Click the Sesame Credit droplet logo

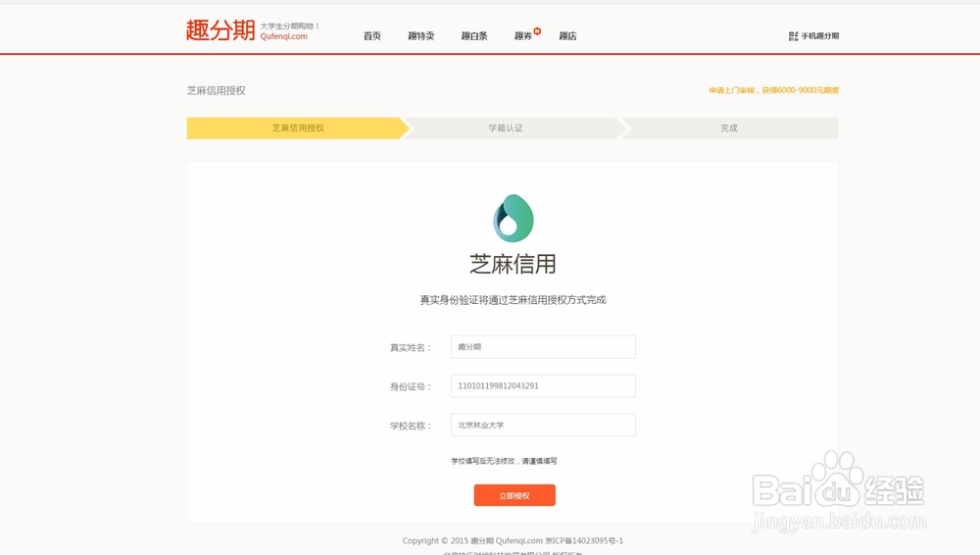click(514, 218)
